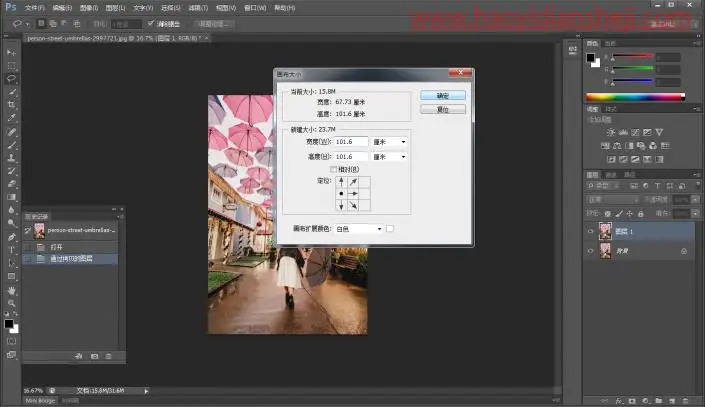Select the Move tool
705x407 pixels.
11,53
